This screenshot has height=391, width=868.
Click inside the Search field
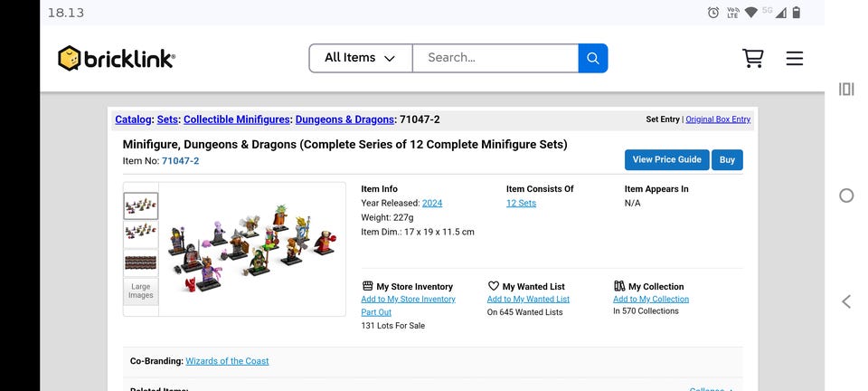click(x=495, y=58)
